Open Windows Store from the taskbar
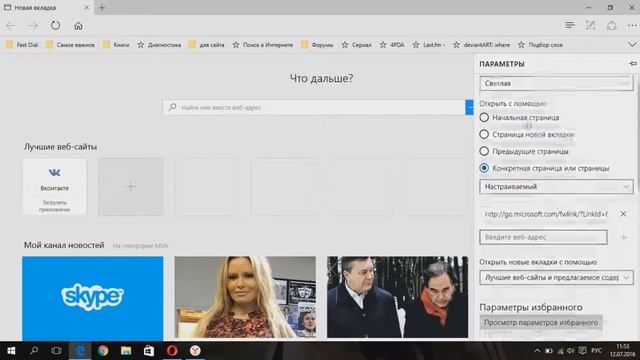The height and width of the screenshot is (360, 640). [149, 351]
